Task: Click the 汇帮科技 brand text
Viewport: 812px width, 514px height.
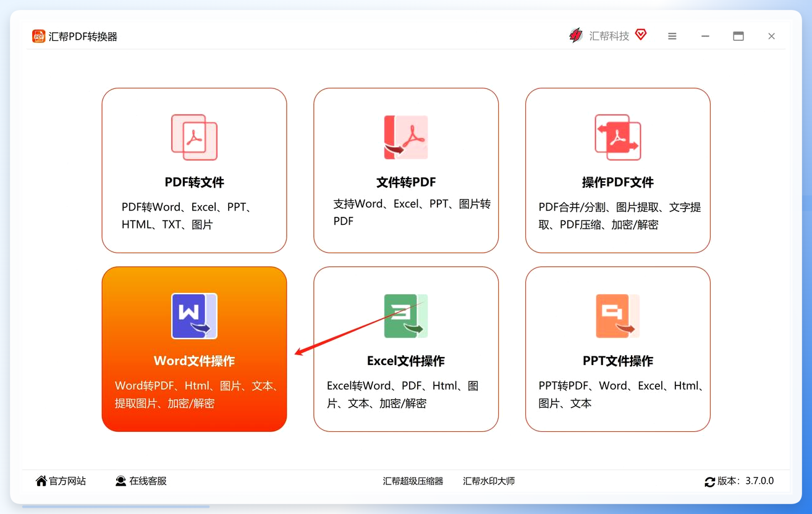Action: click(x=609, y=36)
